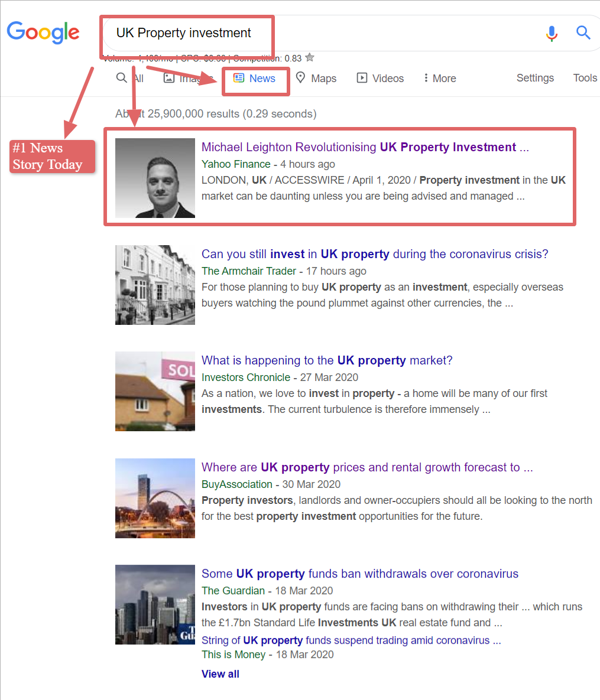Open the coronavirus crisis invest article

pyautogui.click(x=375, y=254)
